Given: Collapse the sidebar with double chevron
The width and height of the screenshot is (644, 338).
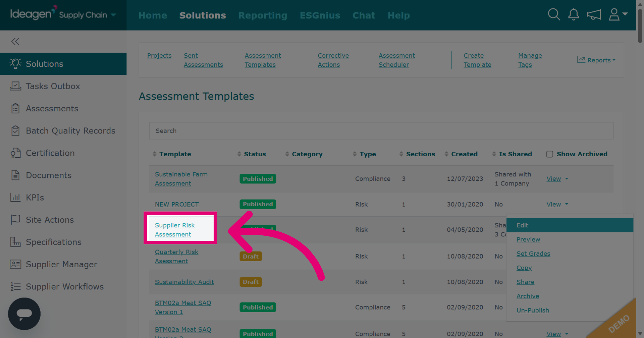Looking at the screenshot, I should pos(15,41).
